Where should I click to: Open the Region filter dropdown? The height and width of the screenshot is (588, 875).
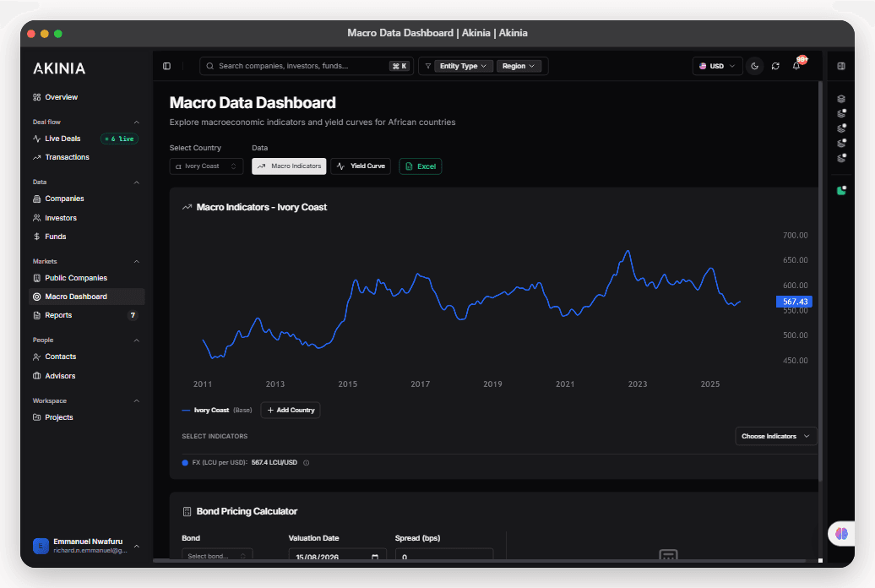(x=519, y=66)
